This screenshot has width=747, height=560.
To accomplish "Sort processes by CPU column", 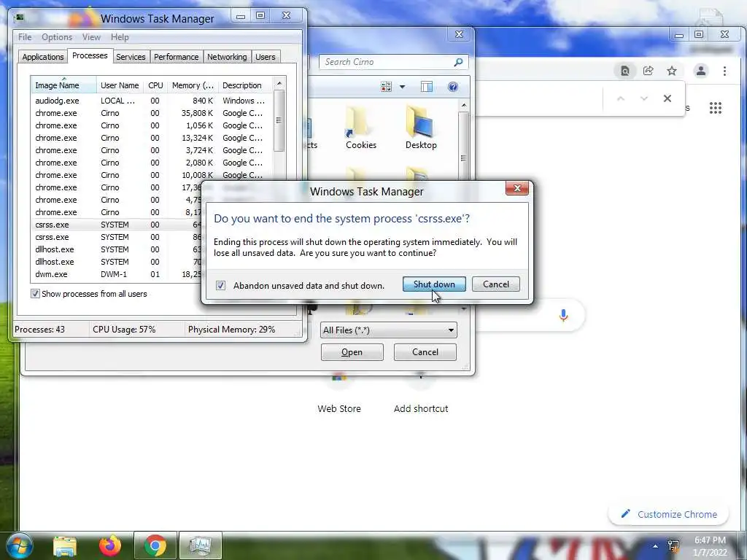I will point(155,85).
